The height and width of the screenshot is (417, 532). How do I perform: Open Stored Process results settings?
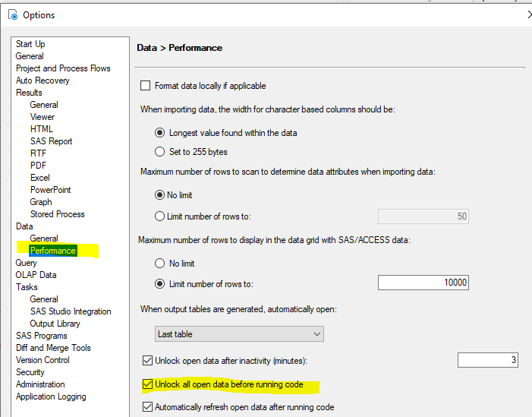[58, 214]
